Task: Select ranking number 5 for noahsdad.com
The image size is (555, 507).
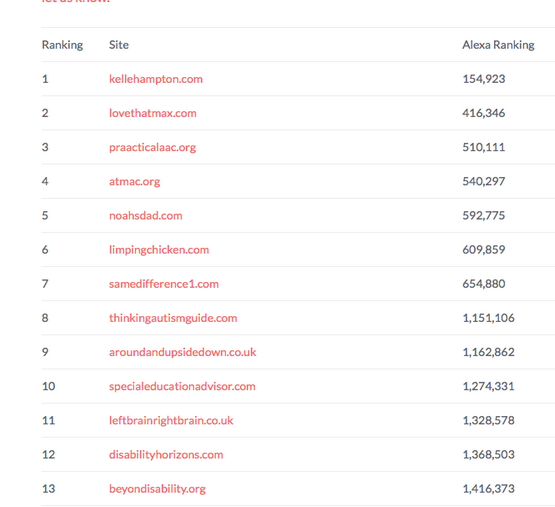Action: pyautogui.click(x=45, y=215)
